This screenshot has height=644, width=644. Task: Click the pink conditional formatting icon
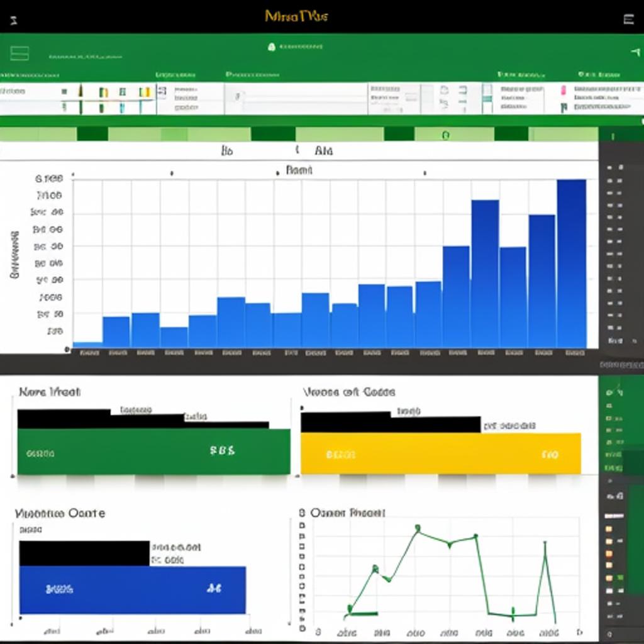click(563, 90)
